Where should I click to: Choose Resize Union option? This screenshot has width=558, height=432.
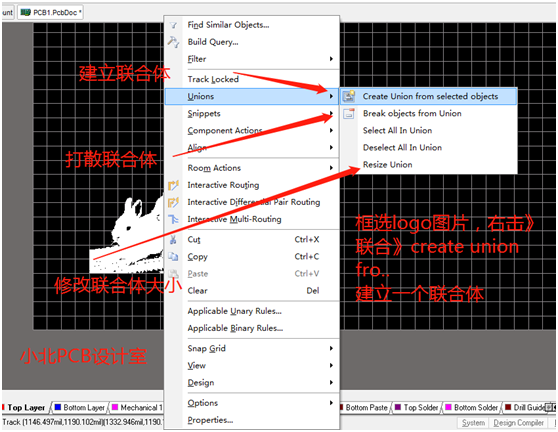click(428, 164)
